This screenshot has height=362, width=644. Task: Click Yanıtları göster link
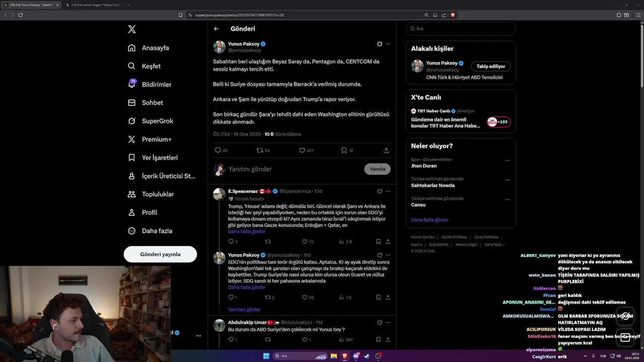tap(244, 310)
